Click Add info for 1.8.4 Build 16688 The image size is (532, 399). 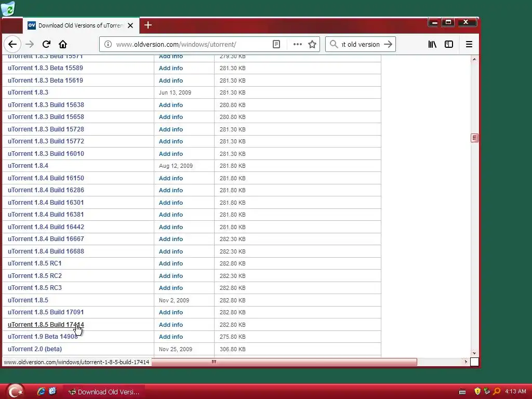pyautogui.click(x=170, y=252)
